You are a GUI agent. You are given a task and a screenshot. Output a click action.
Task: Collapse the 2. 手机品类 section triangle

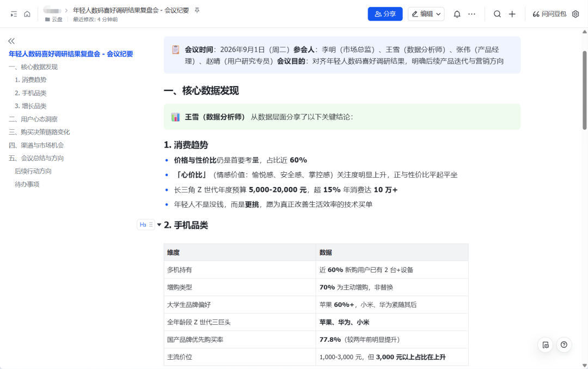[159, 225]
